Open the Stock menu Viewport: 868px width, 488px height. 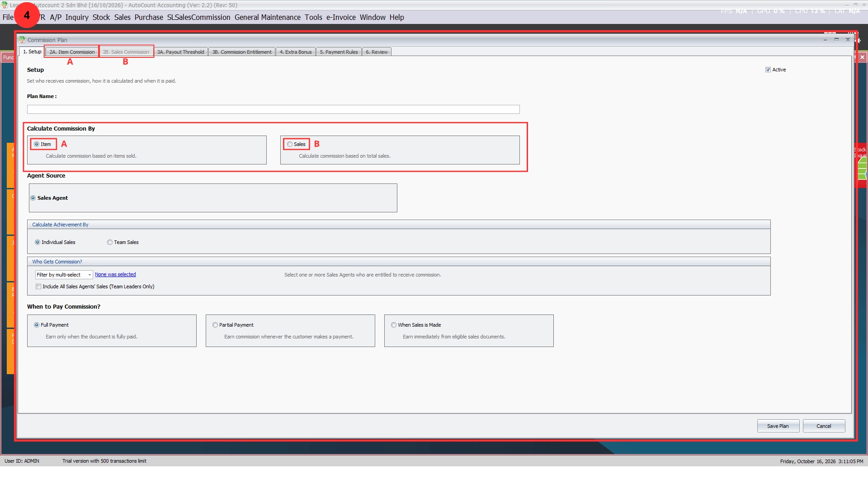pos(101,17)
